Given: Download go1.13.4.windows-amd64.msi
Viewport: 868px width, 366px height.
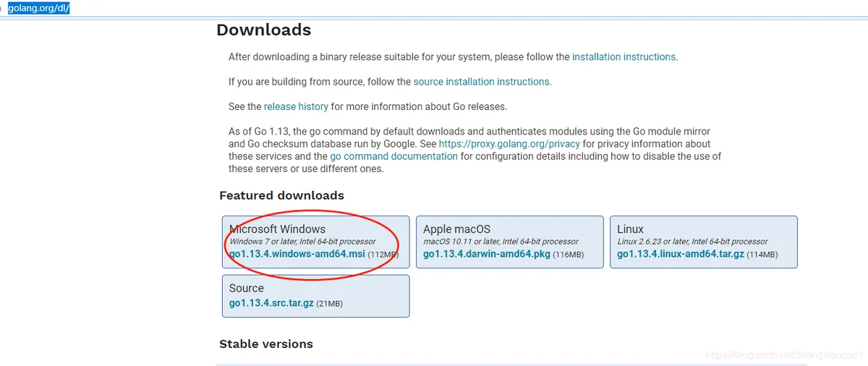Looking at the screenshot, I should 297,255.
